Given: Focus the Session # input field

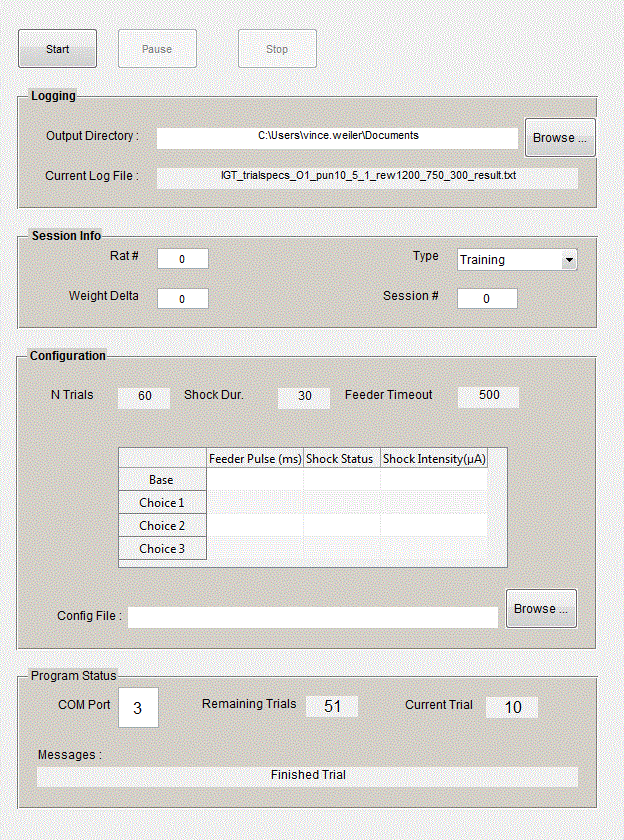Looking at the screenshot, I should point(487,298).
